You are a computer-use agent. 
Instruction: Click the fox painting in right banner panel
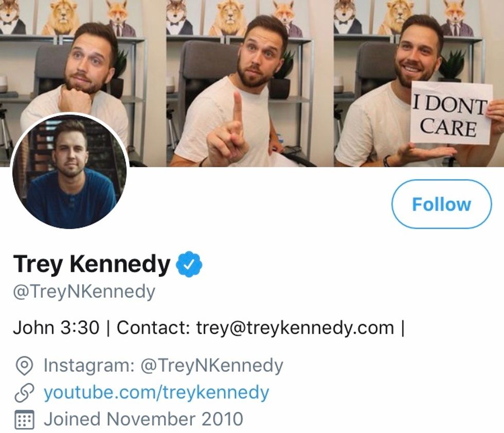click(456, 17)
